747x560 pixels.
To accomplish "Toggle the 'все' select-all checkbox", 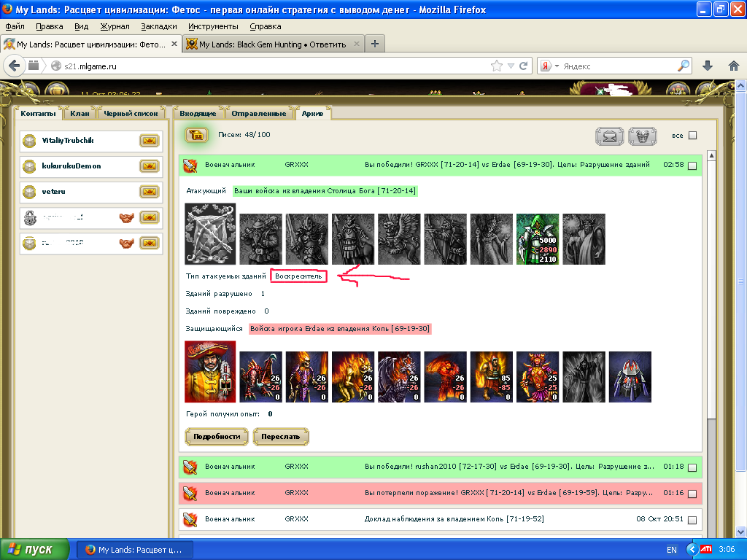I will click(x=692, y=136).
